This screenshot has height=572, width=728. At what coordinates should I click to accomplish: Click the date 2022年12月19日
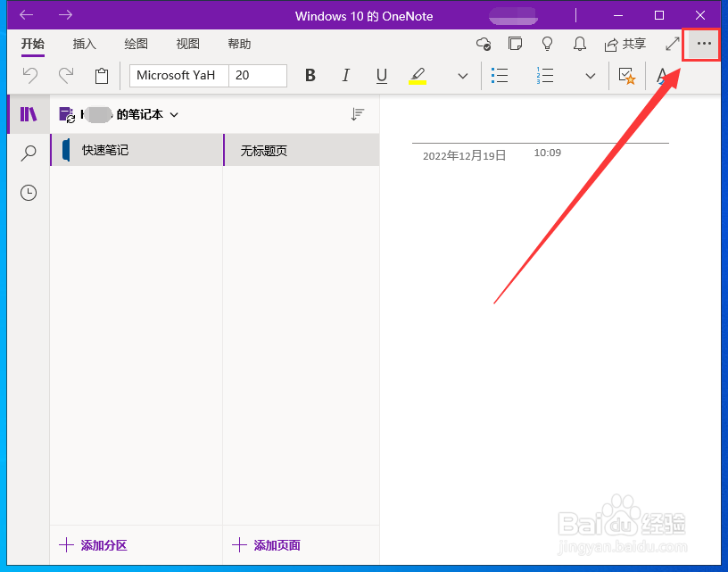point(464,155)
